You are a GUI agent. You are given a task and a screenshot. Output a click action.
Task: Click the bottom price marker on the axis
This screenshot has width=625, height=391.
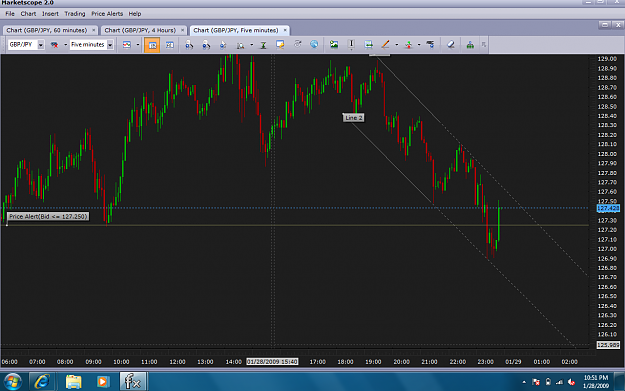coord(608,345)
